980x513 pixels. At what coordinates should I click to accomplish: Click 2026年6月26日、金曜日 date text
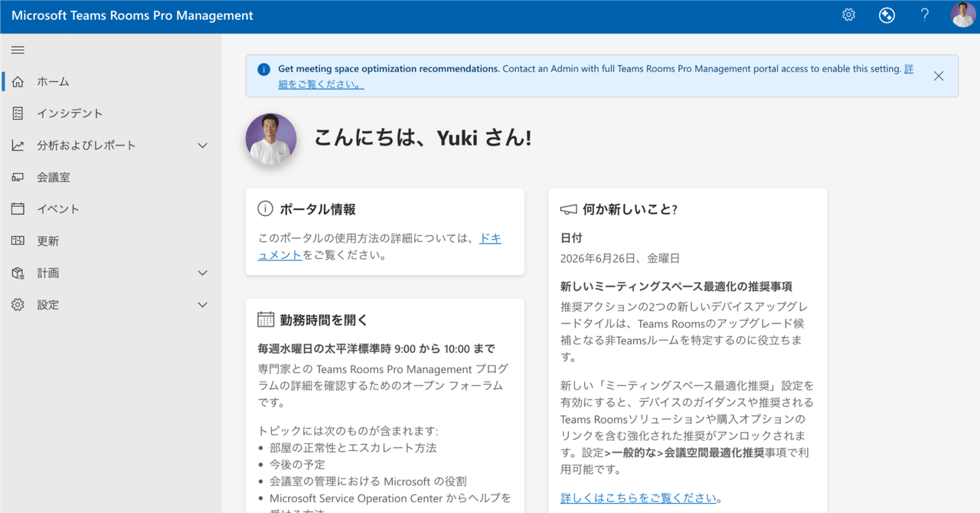(620, 259)
